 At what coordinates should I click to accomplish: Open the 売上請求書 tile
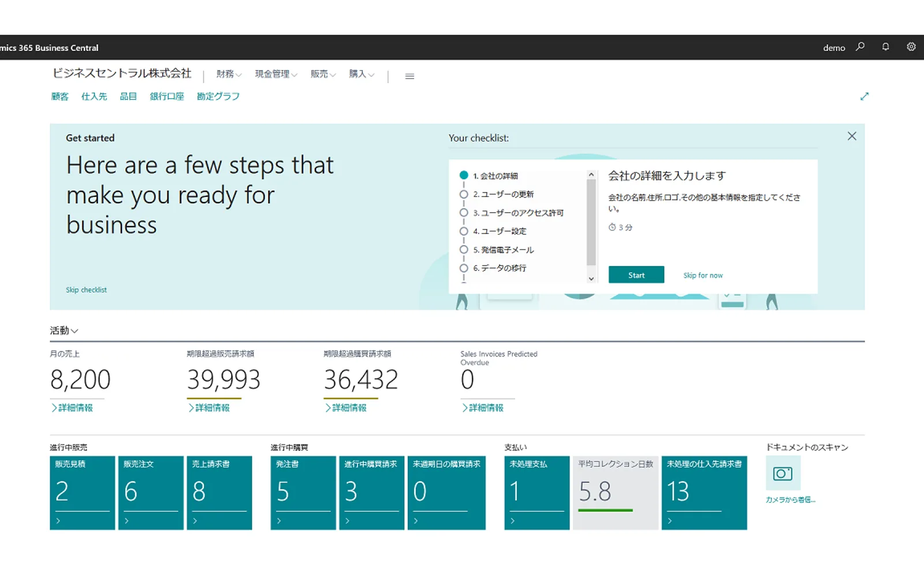click(x=219, y=493)
